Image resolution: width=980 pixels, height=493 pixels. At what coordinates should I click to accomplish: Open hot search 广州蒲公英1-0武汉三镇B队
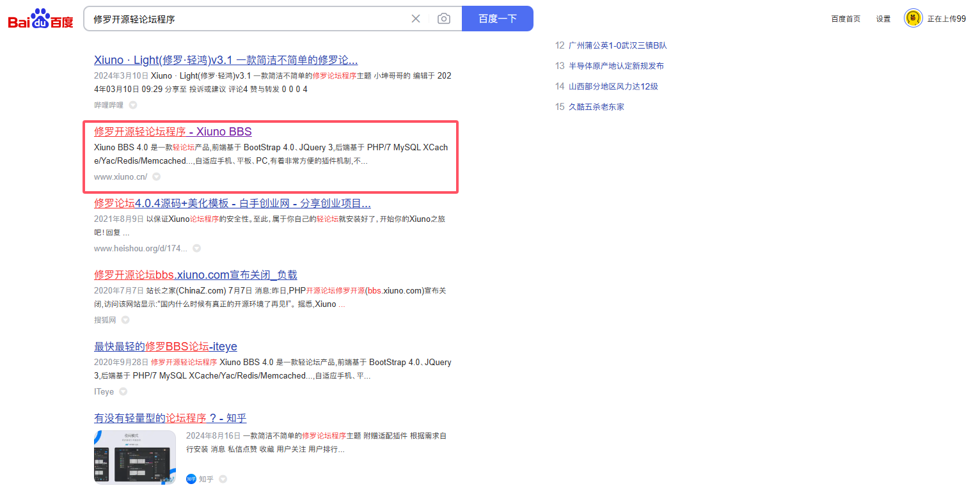point(618,45)
